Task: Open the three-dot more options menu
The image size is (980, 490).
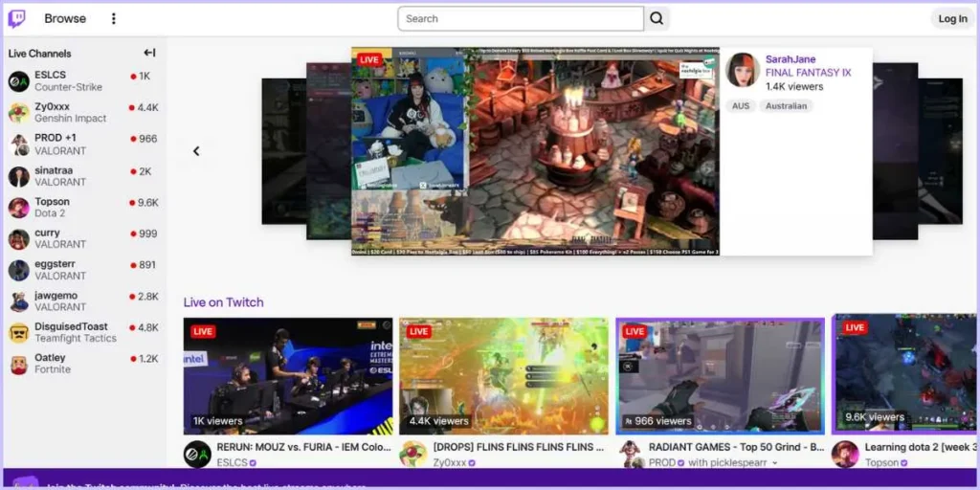Action: (114, 19)
